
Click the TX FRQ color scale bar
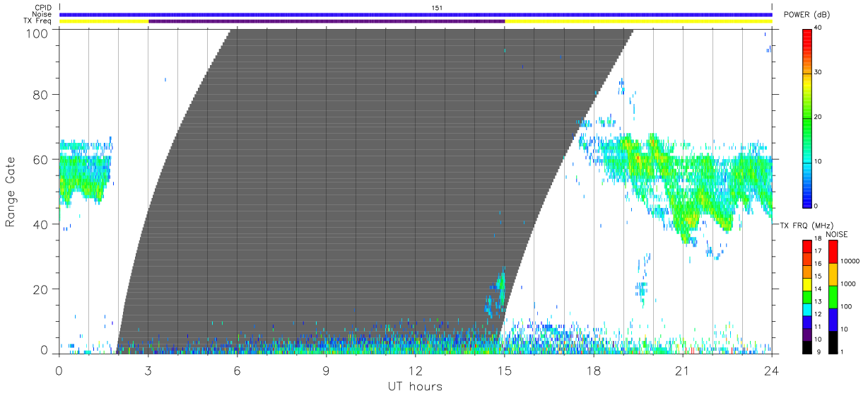(x=807, y=296)
